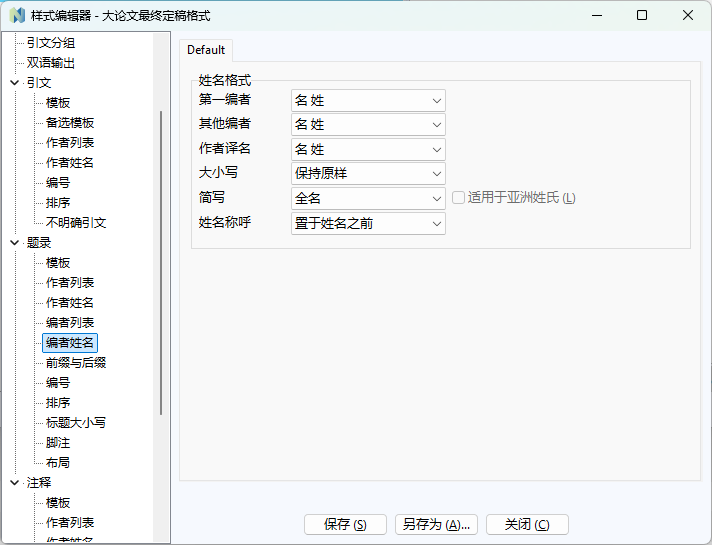The width and height of the screenshot is (712, 545).
Task: Select 标题大小写 tree item
Action: tap(76, 422)
